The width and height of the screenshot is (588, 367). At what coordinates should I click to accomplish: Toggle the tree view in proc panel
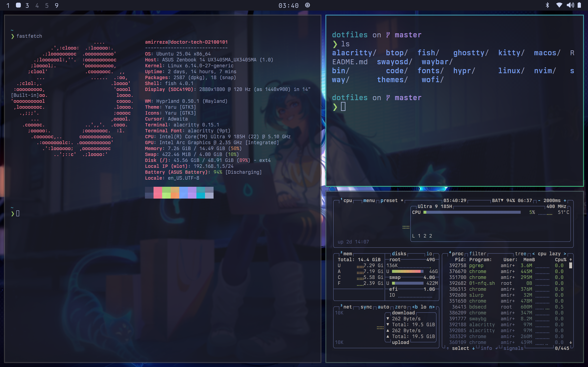pyautogui.click(x=520, y=254)
